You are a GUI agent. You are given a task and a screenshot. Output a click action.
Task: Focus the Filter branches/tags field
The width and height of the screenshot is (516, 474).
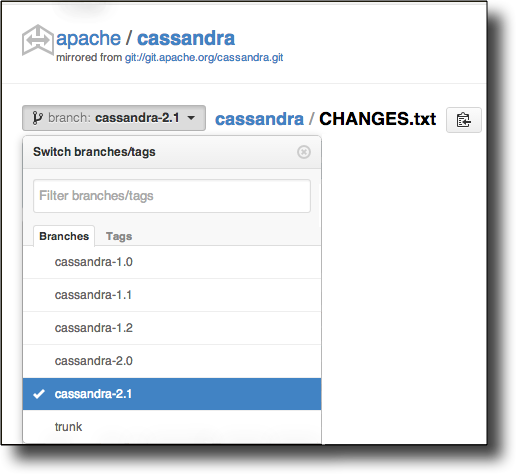point(172,196)
